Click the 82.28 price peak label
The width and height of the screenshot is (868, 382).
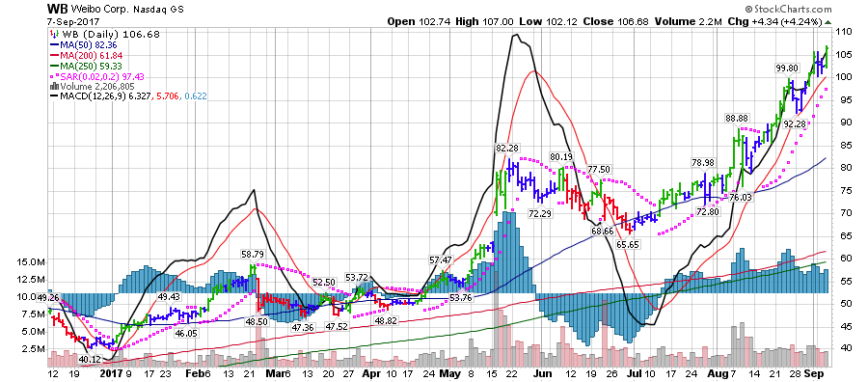click(507, 148)
